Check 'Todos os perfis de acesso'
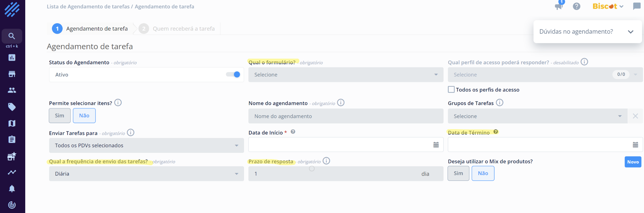The image size is (644, 213). 451,90
